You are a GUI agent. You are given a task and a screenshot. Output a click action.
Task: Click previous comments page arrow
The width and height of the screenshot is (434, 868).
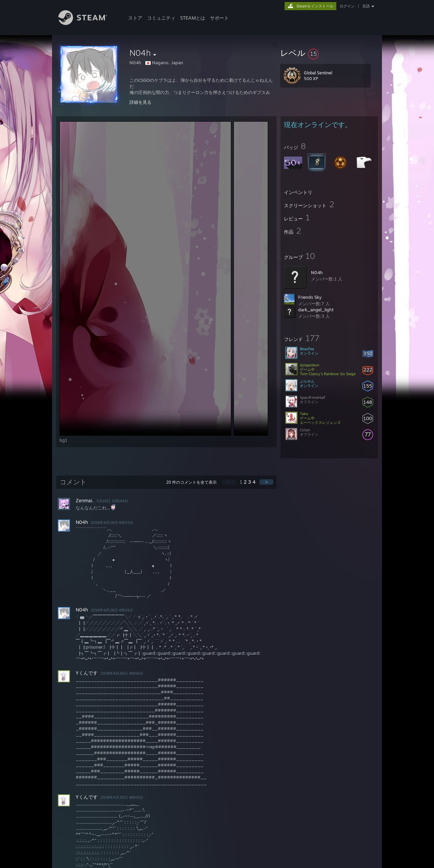[x=229, y=482]
